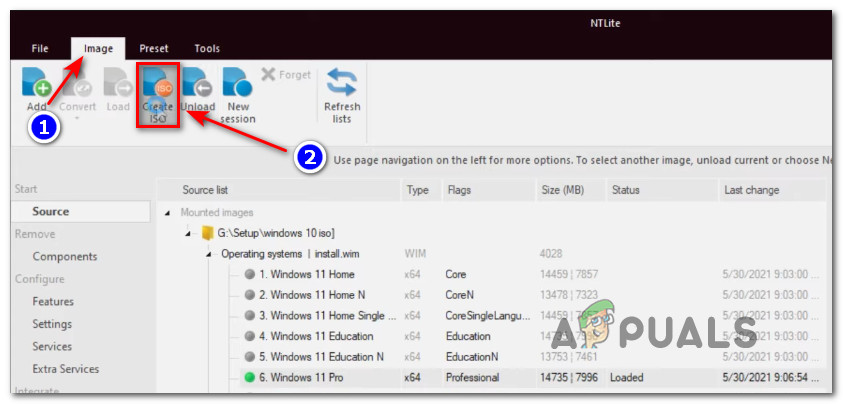Click the Refresh lists icon

click(x=342, y=82)
